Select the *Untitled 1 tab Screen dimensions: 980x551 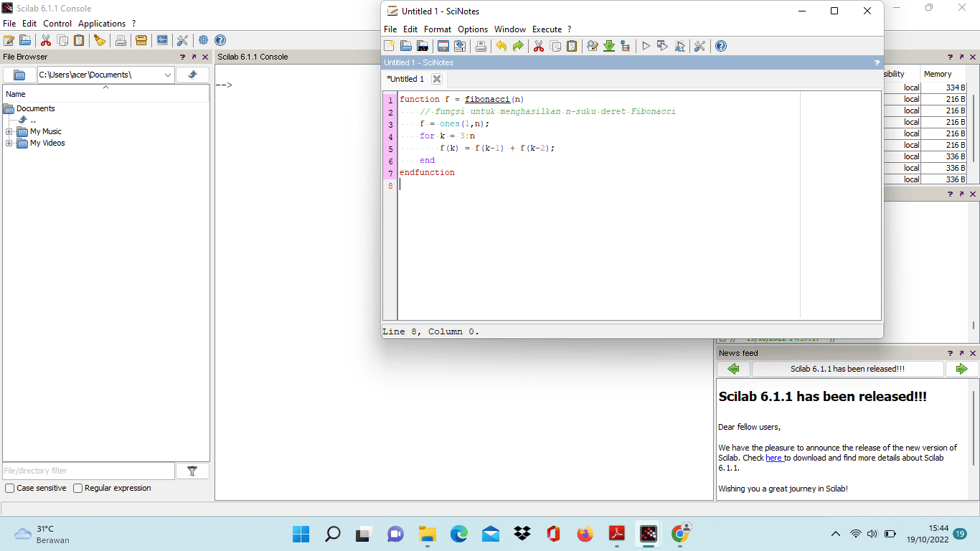click(405, 79)
